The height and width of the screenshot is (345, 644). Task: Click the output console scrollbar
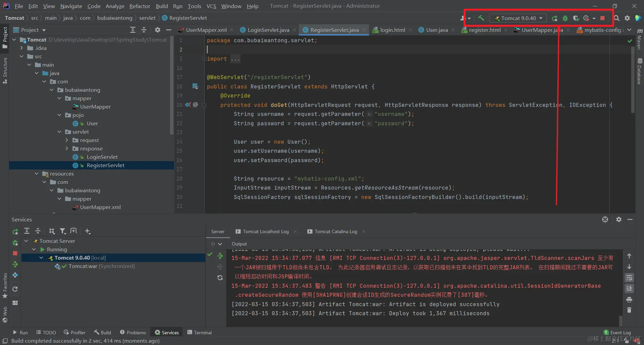[x=621, y=321]
